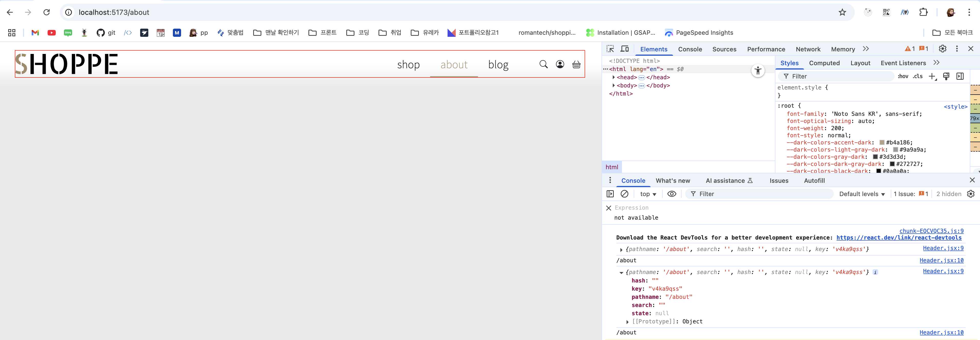
Task: Expand the body element node
Action: 613,86
